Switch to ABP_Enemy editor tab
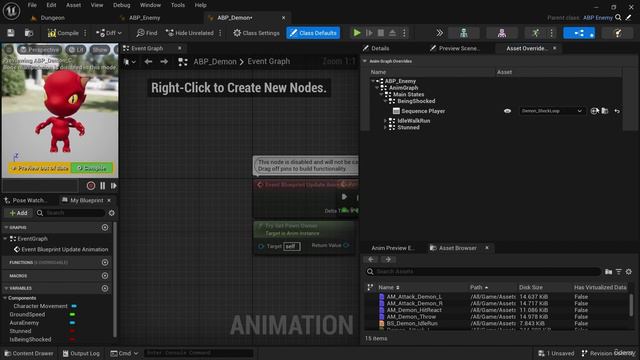 (144, 18)
